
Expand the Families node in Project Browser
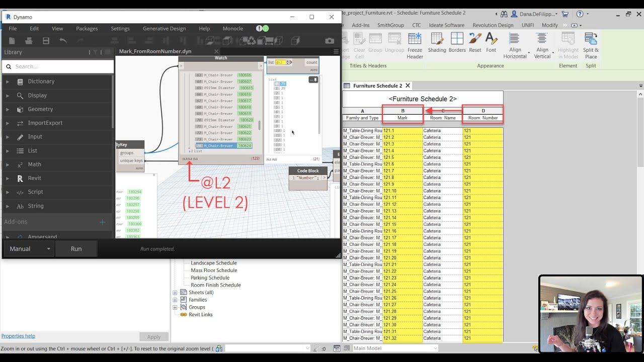(x=175, y=300)
